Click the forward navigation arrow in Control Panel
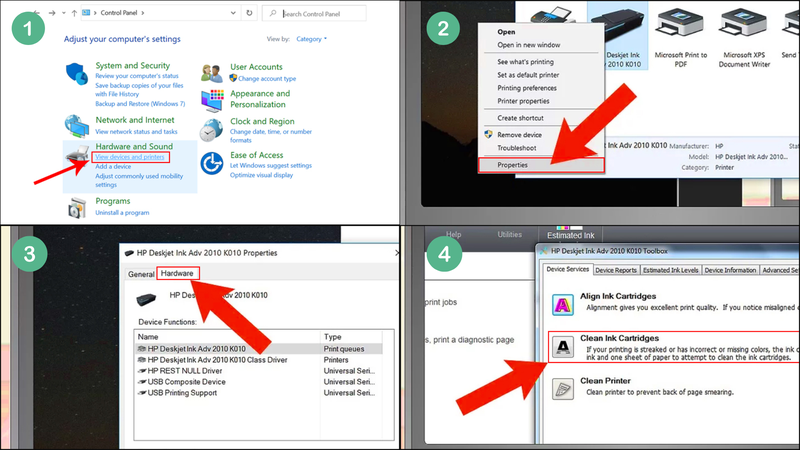Image resolution: width=800 pixels, height=450 pixels. tap(52, 13)
